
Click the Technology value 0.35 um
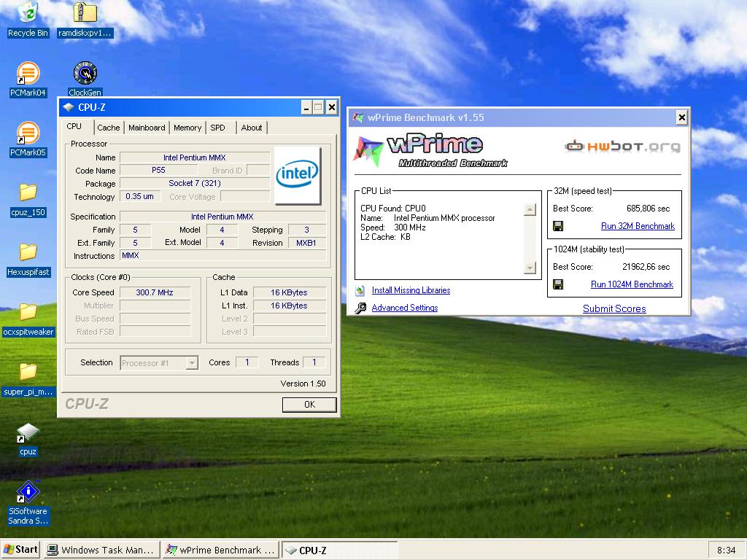[x=139, y=196]
